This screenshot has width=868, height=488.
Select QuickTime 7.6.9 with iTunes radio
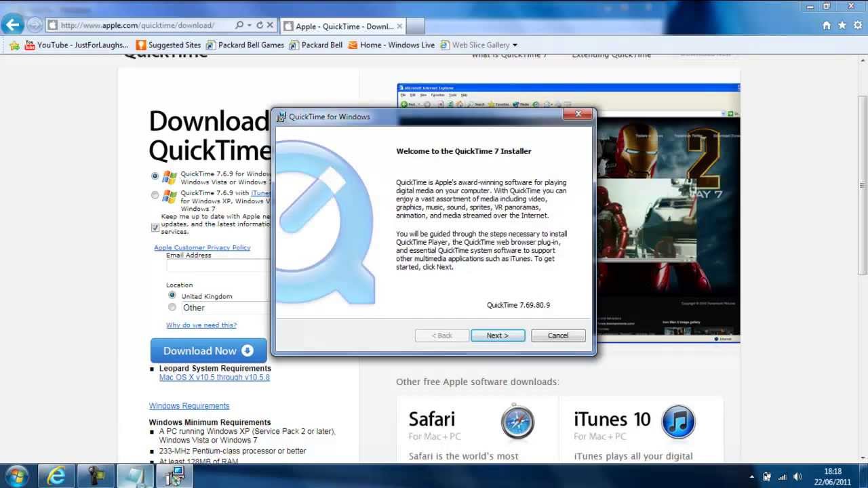pos(155,195)
